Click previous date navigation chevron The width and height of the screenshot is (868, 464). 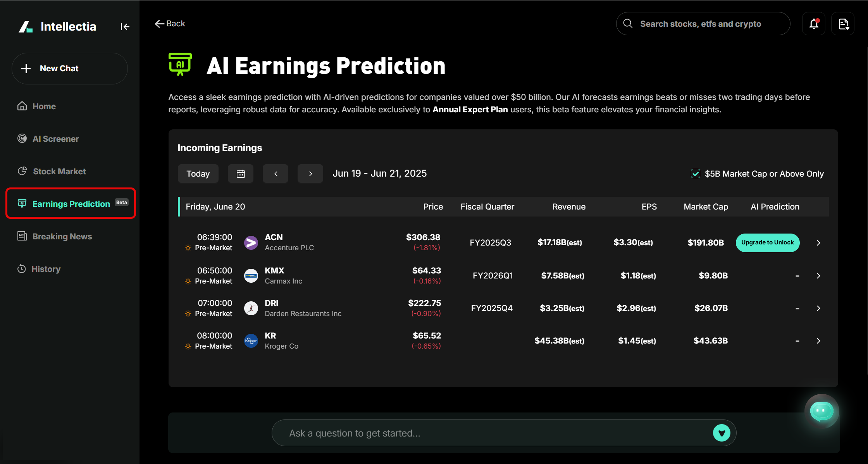(x=275, y=174)
